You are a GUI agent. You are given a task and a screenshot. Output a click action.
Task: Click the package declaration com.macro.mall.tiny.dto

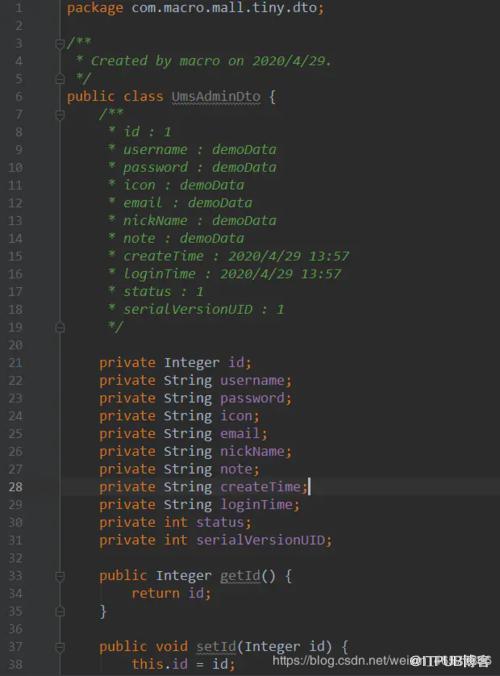[x=224, y=8]
